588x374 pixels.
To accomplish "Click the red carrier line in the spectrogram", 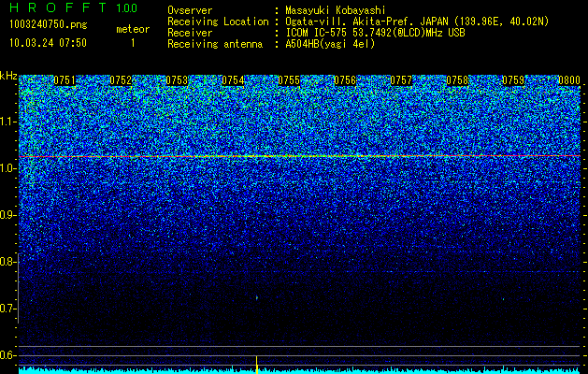I will (x=300, y=156).
